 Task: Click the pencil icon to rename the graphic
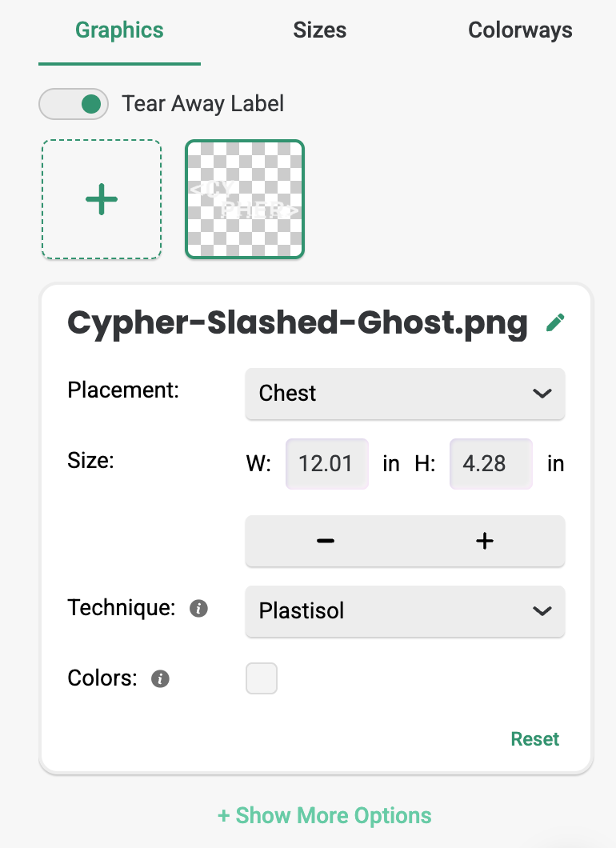pos(554,322)
